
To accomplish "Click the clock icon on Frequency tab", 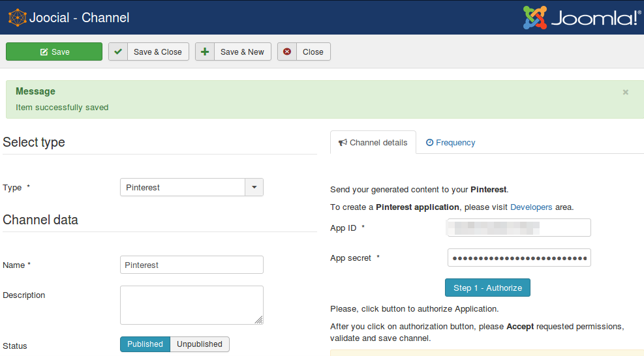I will click(x=429, y=143).
